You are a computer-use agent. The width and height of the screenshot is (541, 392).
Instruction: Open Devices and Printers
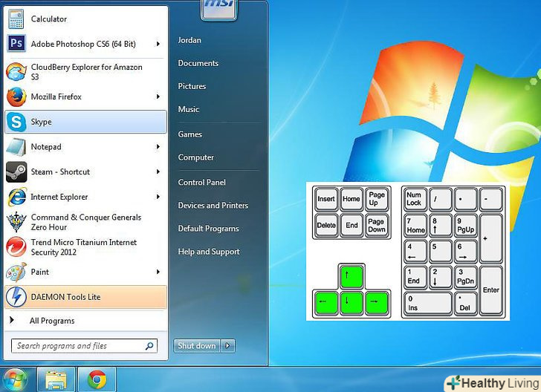(213, 206)
